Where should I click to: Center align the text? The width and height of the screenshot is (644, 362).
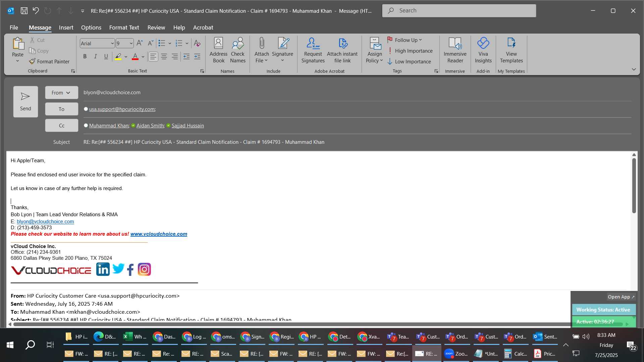pyautogui.click(x=164, y=57)
